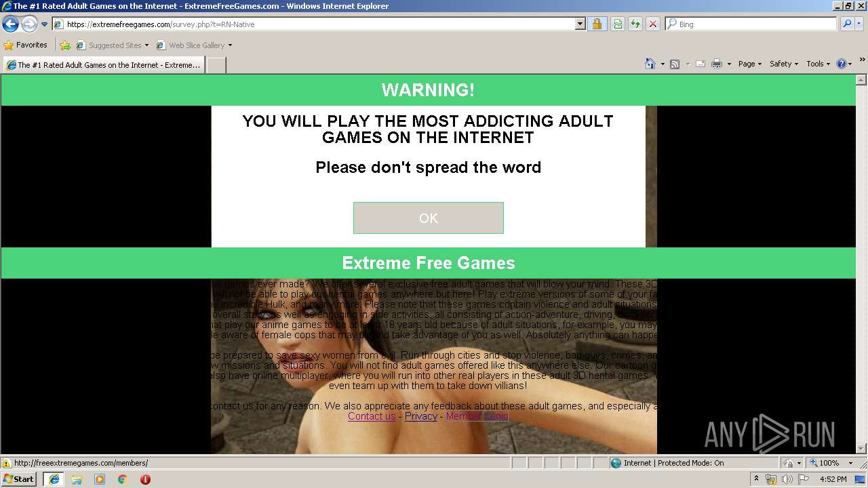This screenshot has width=868, height=488.
Task: Click the scrollbar up arrow
Action: click(x=861, y=80)
